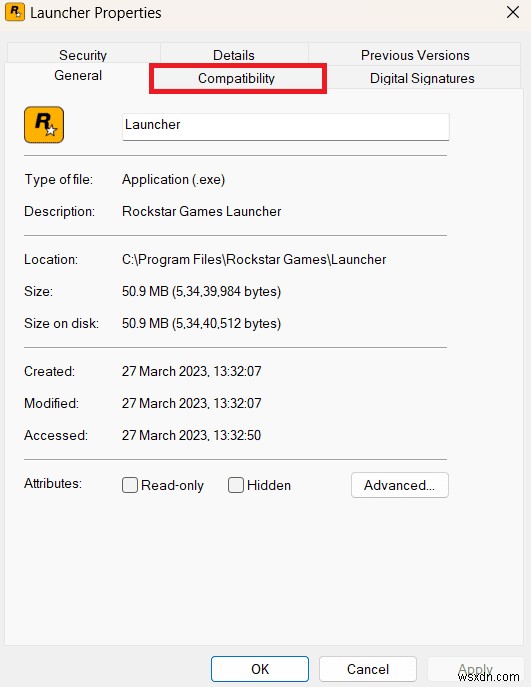Screen dimensions: 531x687
Task: Click the large Rockstar Launcher icon
Action: pyautogui.click(x=44, y=125)
